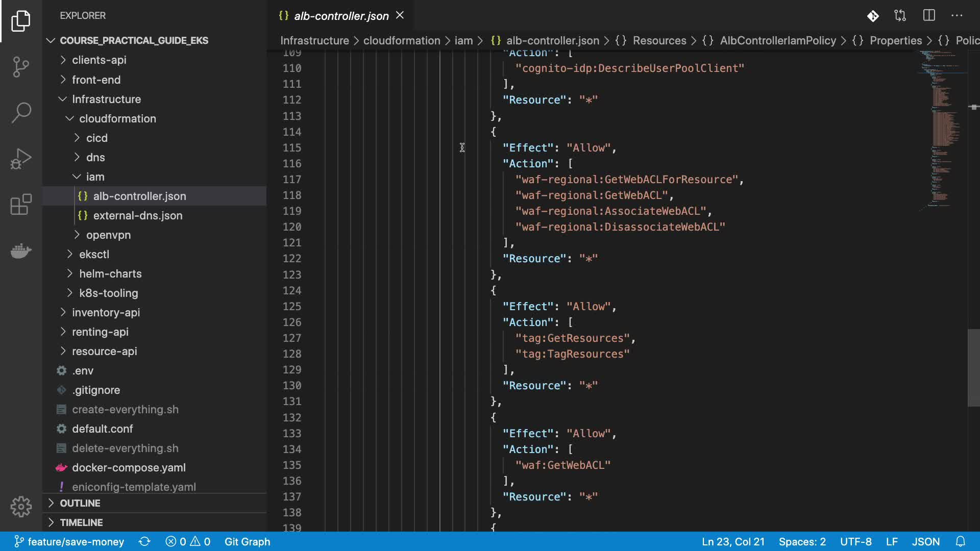This screenshot has width=980, height=551.
Task: Expand the clients-api folder
Action: click(x=99, y=60)
